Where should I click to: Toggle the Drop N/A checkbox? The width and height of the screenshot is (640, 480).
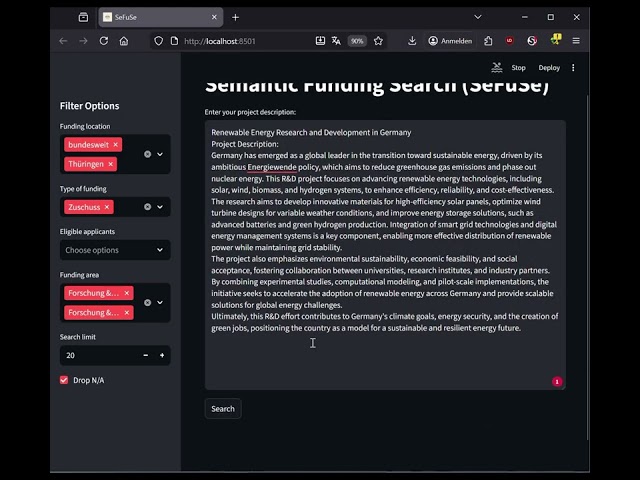64,380
